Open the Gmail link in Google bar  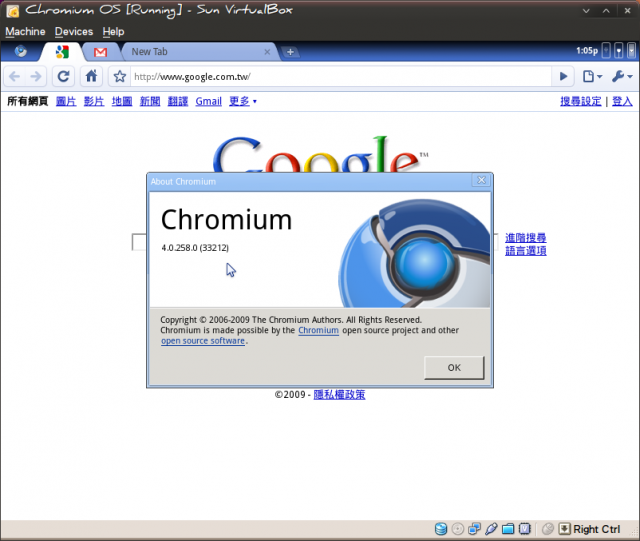(209, 101)
